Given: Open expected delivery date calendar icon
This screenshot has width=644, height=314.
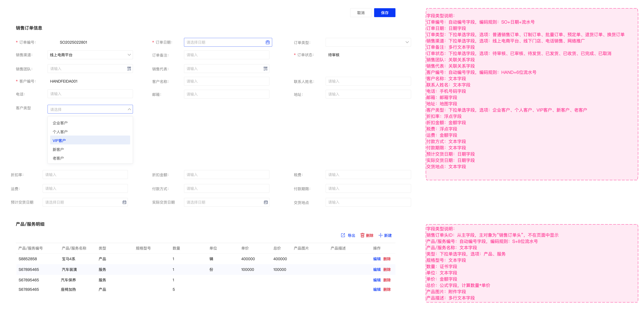Looking at the screenshot, I should [x=124, y=202].
